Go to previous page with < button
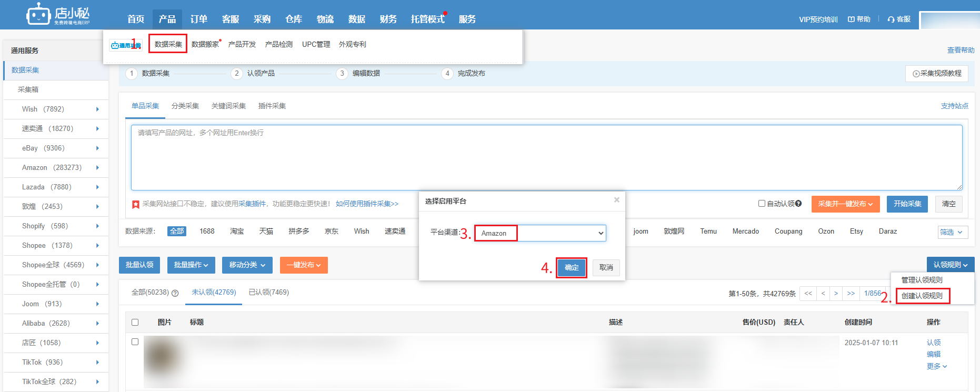This screenshot has height=392, width=980. (823, 294)
